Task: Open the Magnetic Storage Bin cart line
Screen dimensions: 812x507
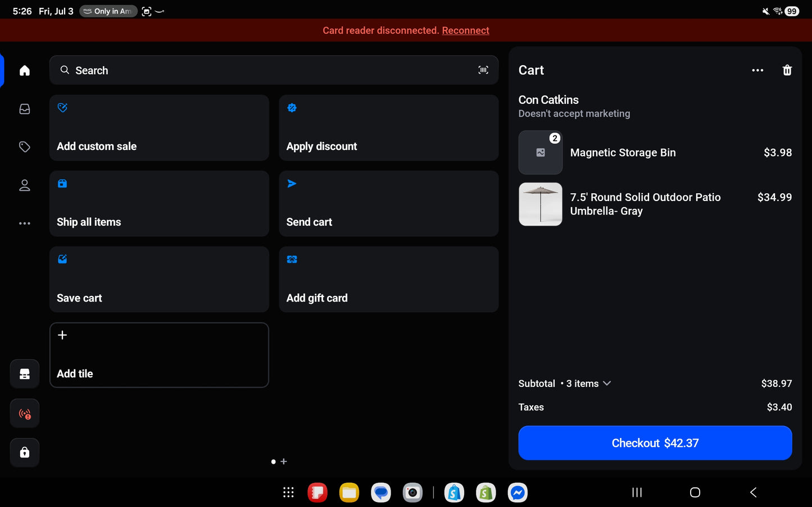Action: pyautogui.click(x=655, y=153)
